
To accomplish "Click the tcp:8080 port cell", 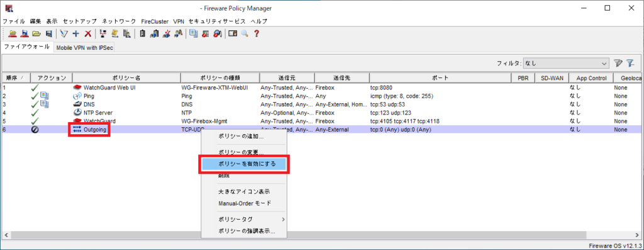I will 382,88.
